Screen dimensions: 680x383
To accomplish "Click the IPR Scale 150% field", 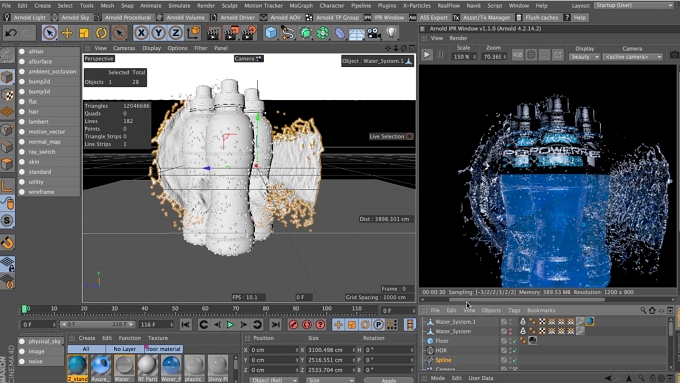I will click(x=464, y=57).
